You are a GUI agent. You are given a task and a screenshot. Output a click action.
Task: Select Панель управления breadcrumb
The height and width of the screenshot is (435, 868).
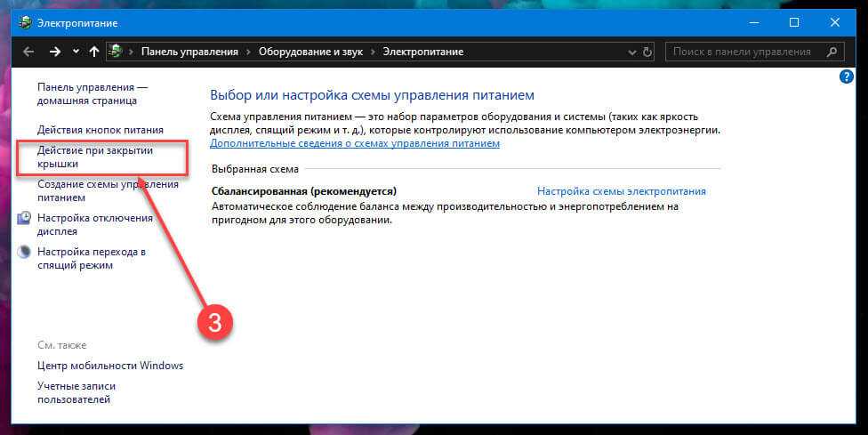tap(189, 52)
